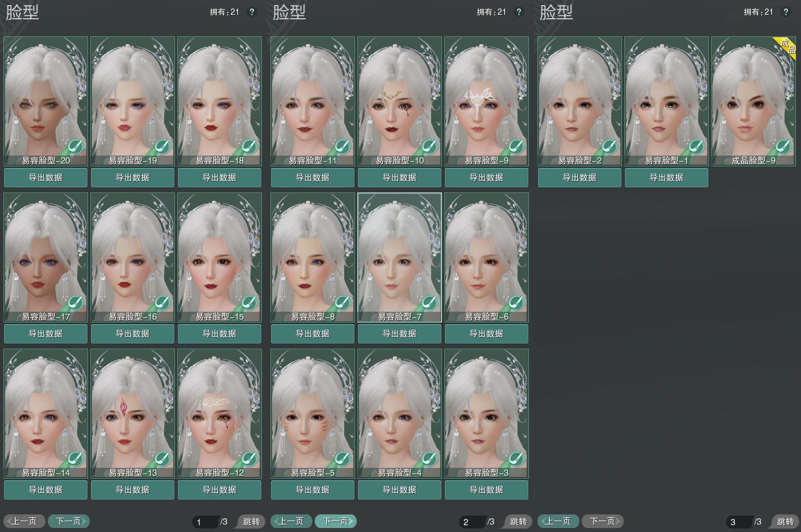
Task: Export data for 易容脸型-10
Action: pyautogui.click(x=400, y=178)
